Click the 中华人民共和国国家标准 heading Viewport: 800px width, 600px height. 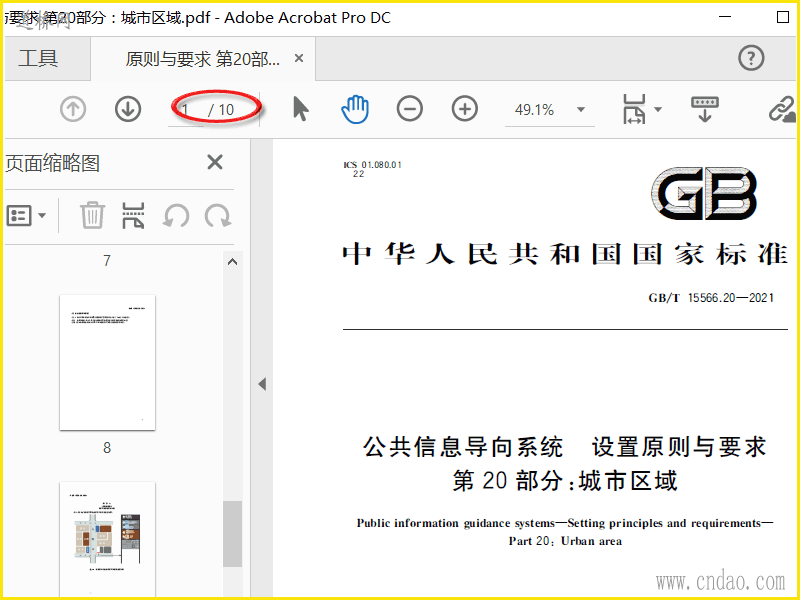point(565,254)
